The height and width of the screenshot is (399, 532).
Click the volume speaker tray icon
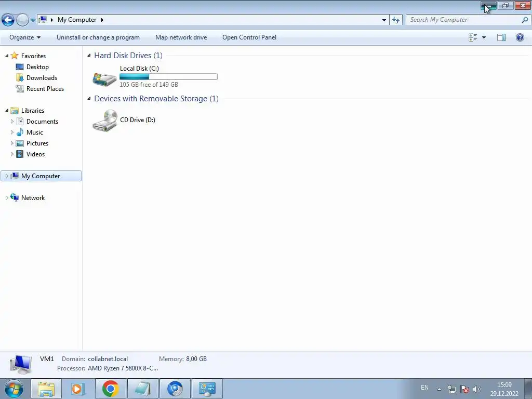pos(477,389)
